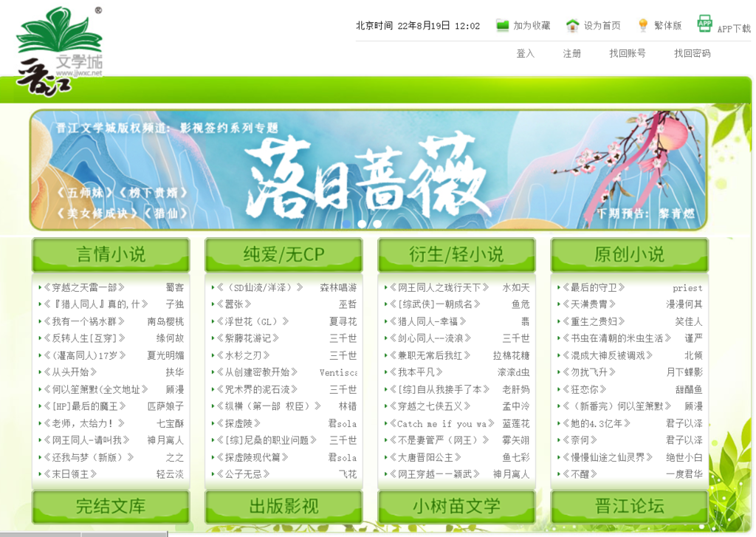Click author name 一度君华

click(x=684, y=474)
